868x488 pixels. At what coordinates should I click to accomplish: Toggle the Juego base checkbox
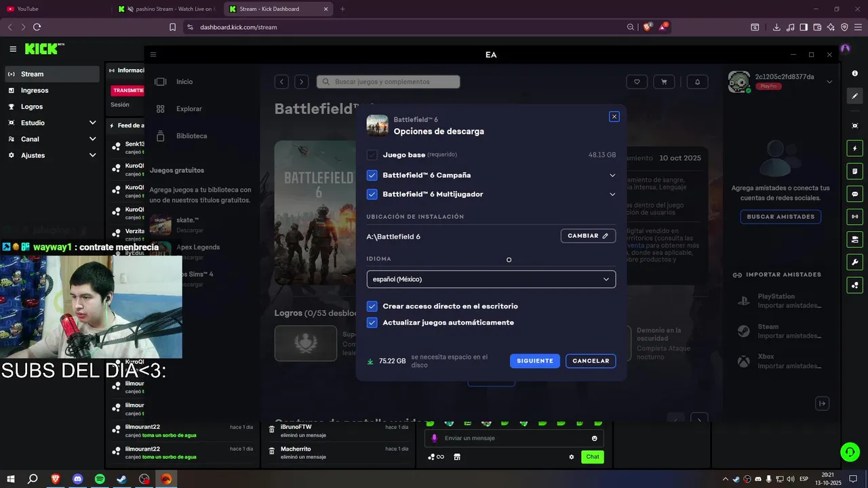[372, 155]
